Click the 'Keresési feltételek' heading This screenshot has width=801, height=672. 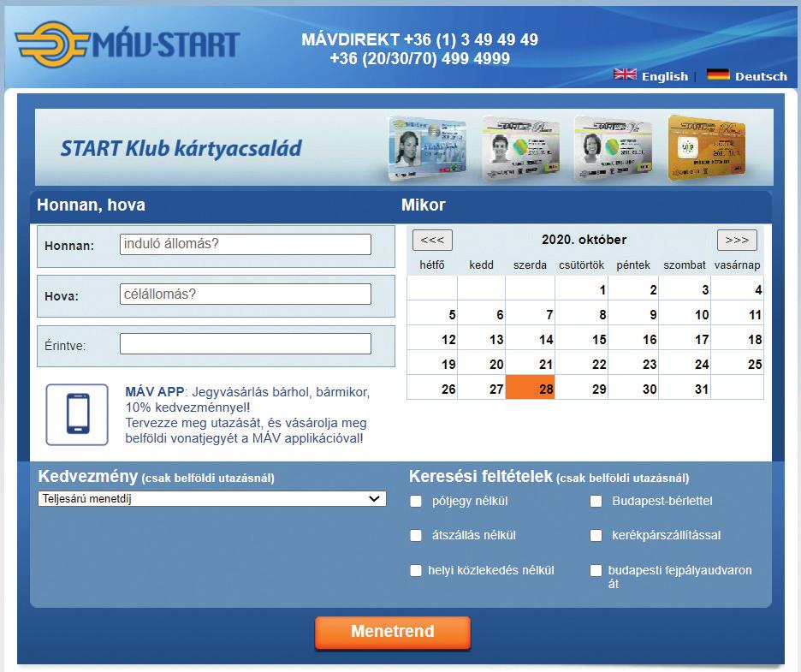coord(481,476)
